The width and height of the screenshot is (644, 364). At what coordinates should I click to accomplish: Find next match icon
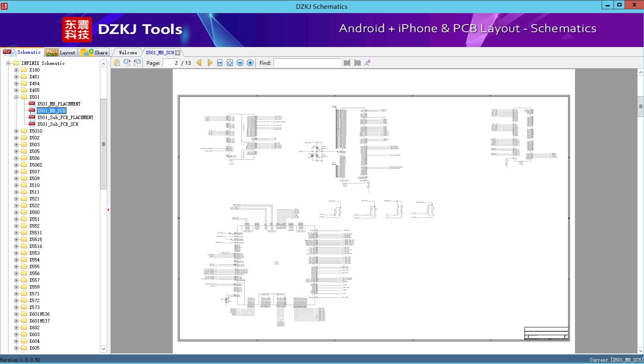[357, 63]
